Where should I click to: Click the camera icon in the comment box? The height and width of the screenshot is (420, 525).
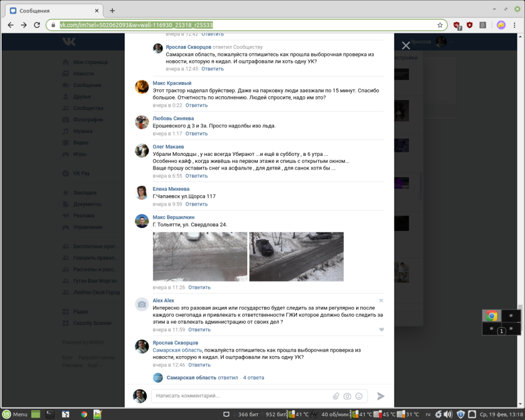coord(347,396)
